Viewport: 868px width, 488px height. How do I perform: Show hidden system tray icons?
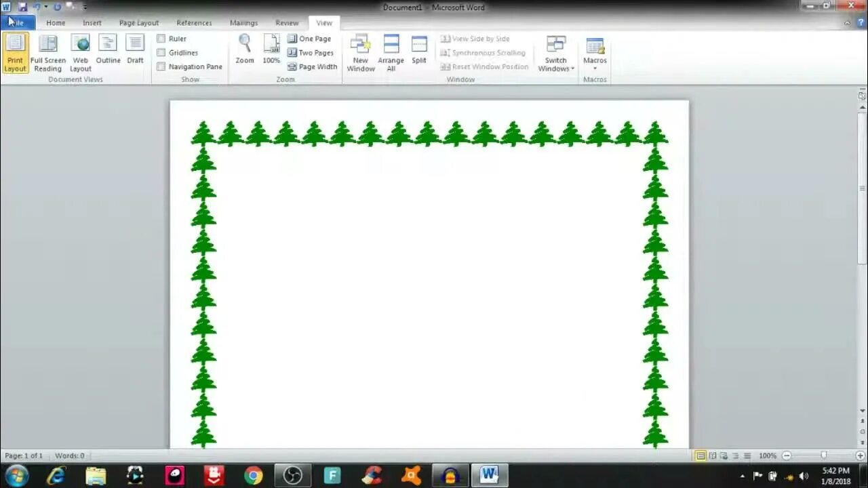click(743, 476)
